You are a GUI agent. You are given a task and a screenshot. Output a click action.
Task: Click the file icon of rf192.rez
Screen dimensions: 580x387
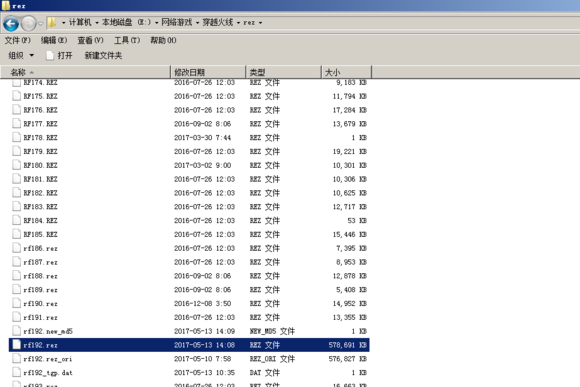(16, 345)
